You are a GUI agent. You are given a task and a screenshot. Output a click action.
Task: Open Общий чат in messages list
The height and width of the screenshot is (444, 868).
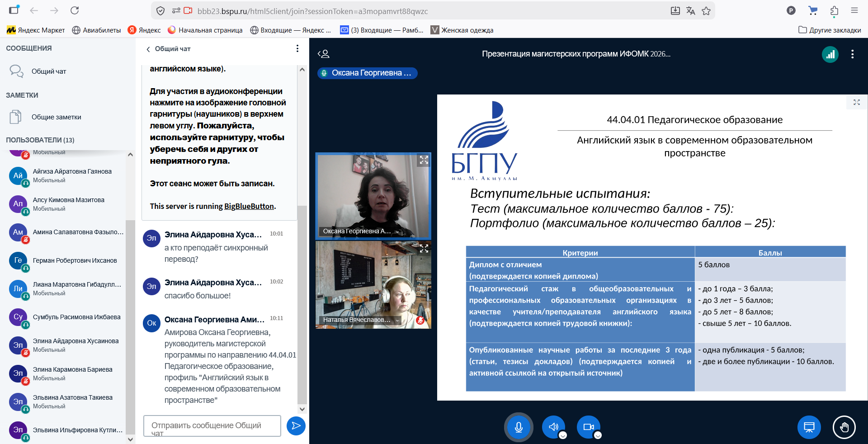[49, 71]
